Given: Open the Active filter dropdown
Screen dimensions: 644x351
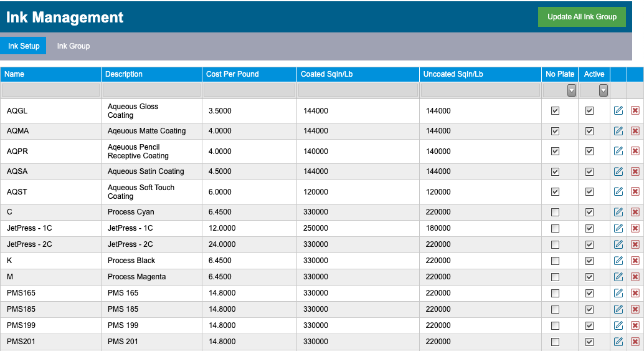Looking at the screenshot, I should (603, 90).
